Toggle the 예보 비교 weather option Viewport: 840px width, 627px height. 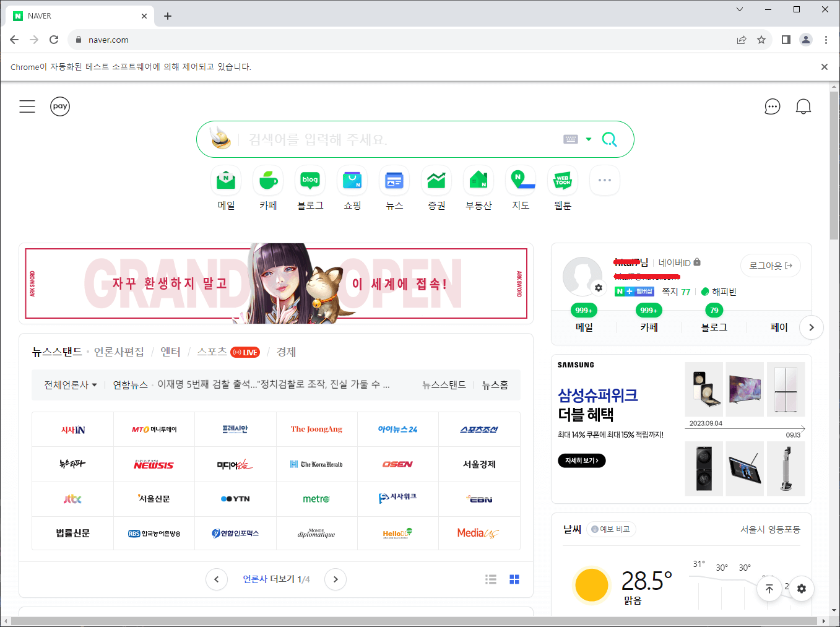tap(611, 529)
